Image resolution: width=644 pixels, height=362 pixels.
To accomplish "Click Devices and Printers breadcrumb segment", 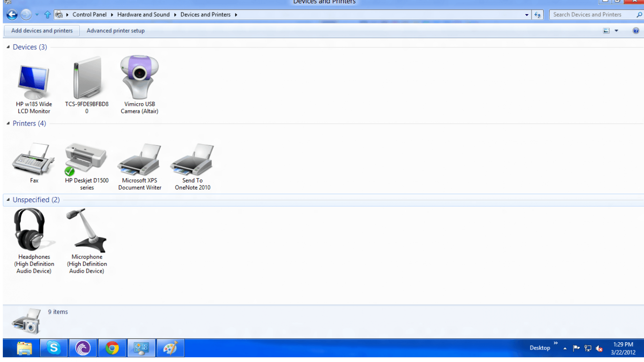I will tap(206, 14).
